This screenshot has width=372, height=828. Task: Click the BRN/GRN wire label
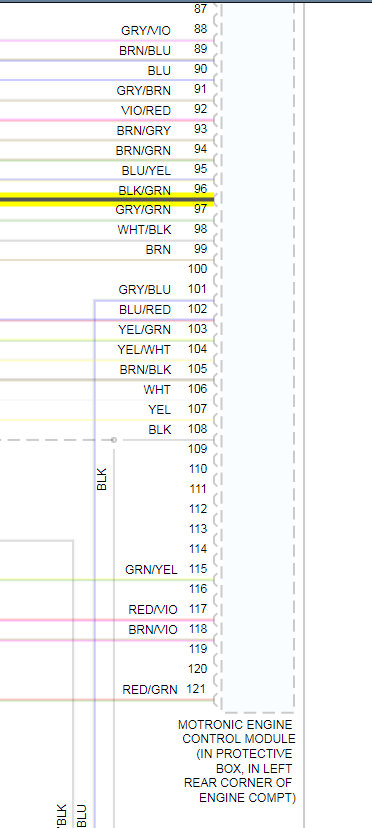point(143,151)
